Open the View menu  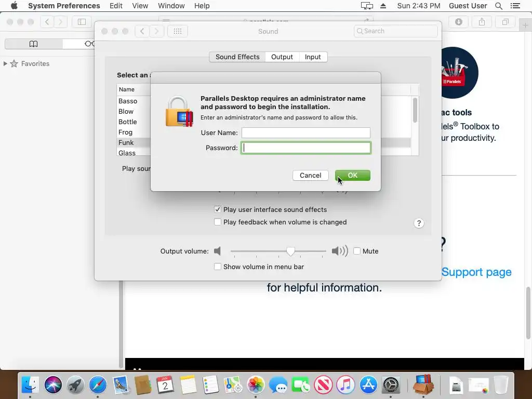[140, 6]
